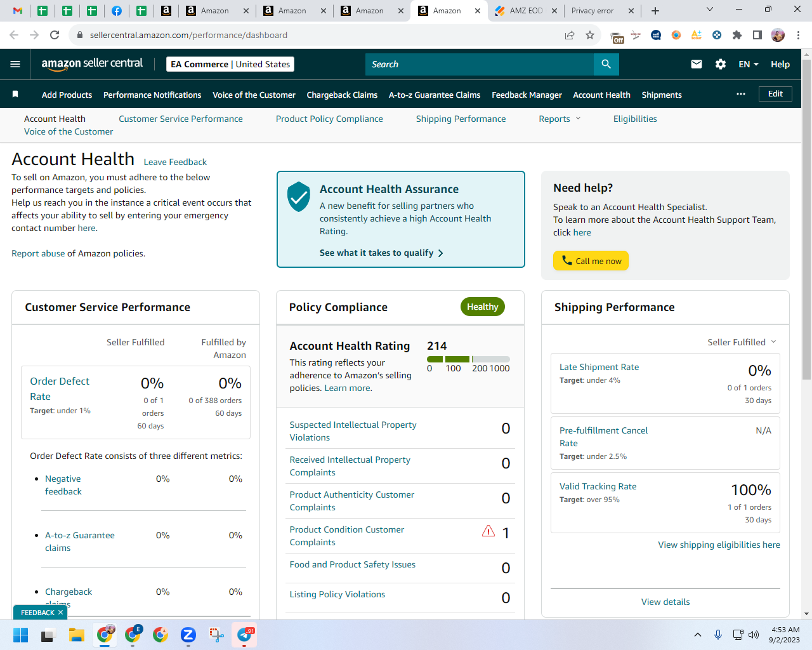The height and width of the screenshot is (650, 812).
Task: Show hidden system tray icons
Action: pyautogui.click(x=698, y=635)
